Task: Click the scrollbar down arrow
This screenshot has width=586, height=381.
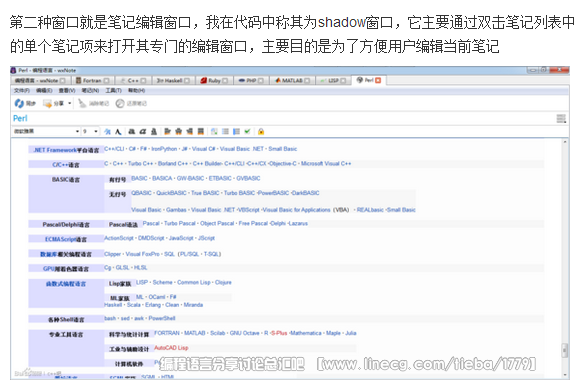Action: (x=565, y=374)
